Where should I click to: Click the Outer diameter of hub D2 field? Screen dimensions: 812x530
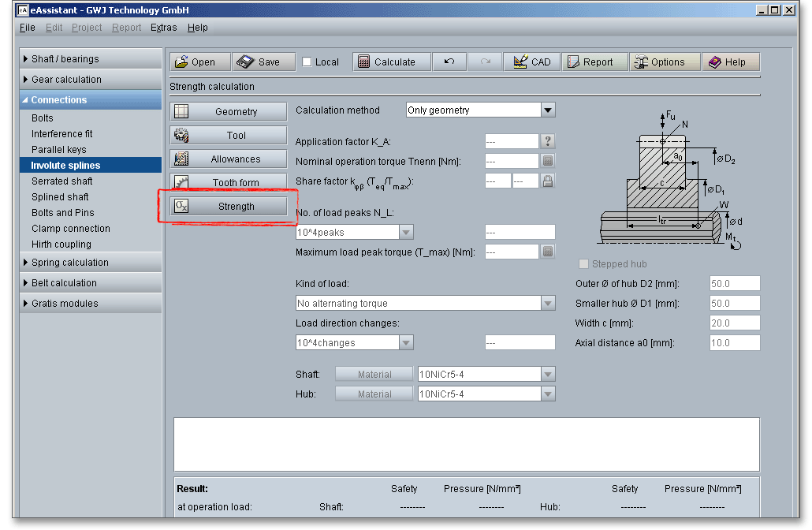point(734,284)
